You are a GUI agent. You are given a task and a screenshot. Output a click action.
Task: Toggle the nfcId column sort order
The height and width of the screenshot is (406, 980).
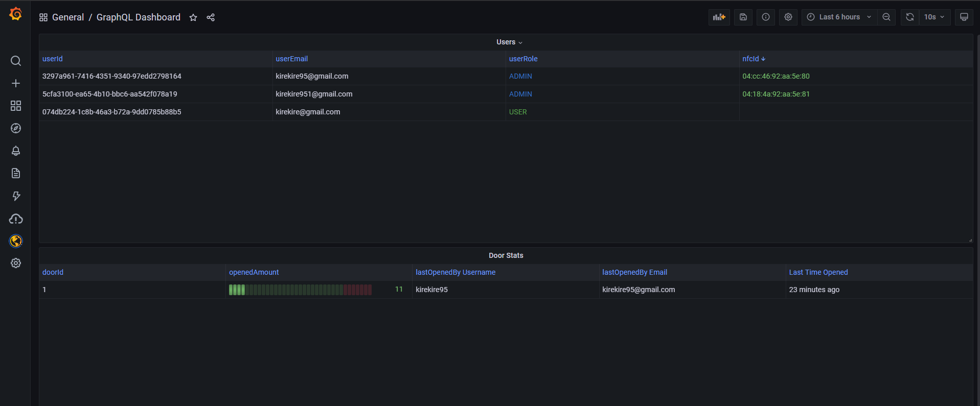(x=754, y=59)
